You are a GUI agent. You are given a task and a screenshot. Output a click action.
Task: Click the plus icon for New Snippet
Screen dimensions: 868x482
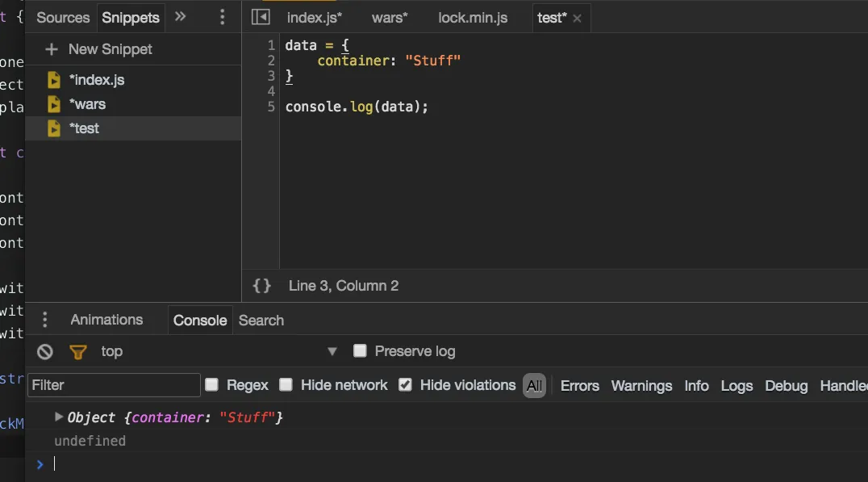(52, 49)
